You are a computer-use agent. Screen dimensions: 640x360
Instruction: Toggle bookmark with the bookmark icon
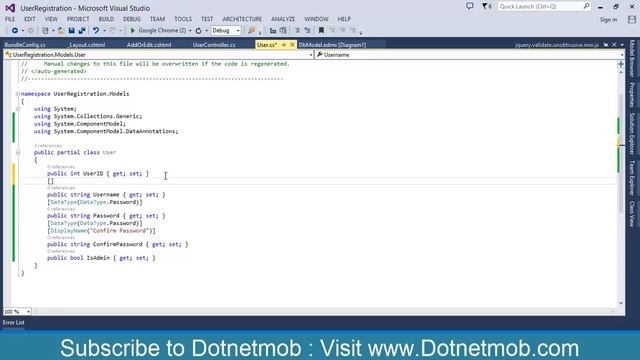pos(321,31)
